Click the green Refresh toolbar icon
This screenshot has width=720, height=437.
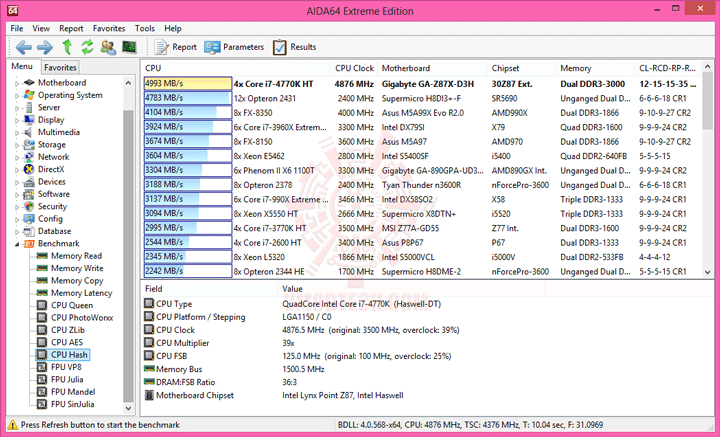tap(87, 47)
